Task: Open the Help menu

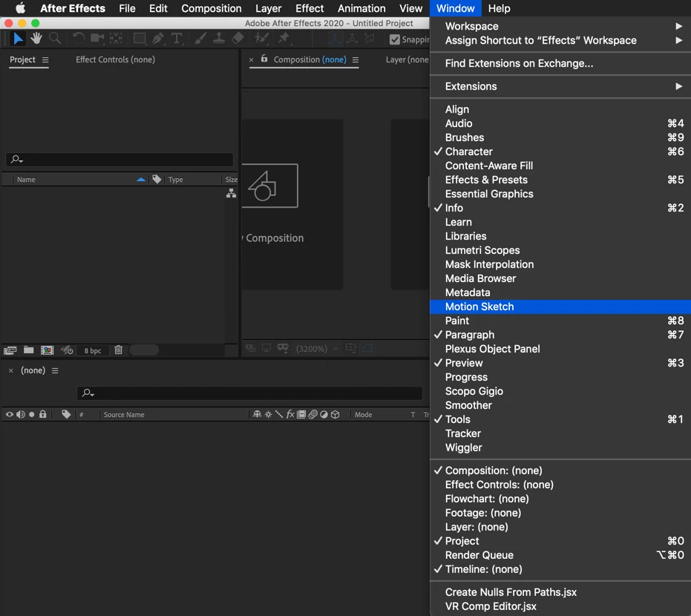Action: pos(499,8)
